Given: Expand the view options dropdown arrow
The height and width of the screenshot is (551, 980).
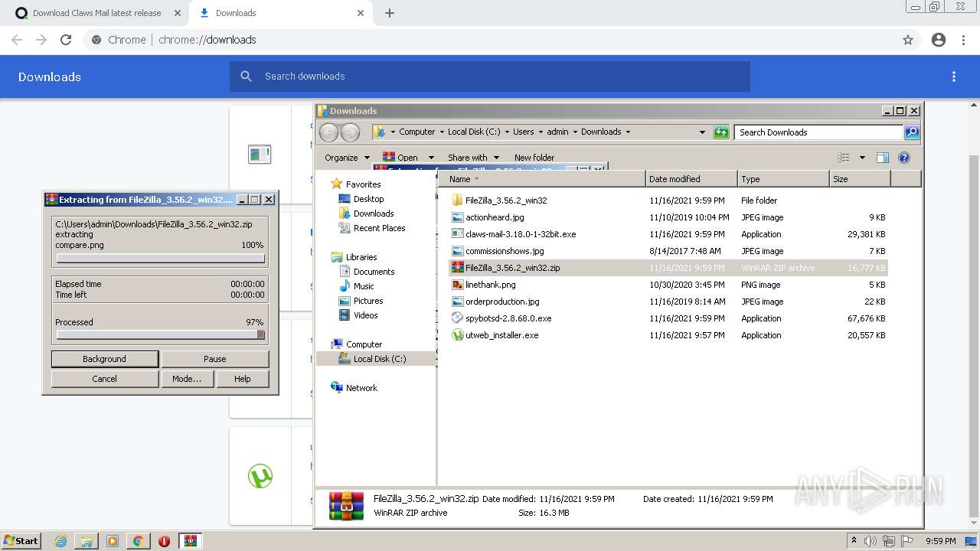Looking at the screenshot, I should click(x=862, y=158).
